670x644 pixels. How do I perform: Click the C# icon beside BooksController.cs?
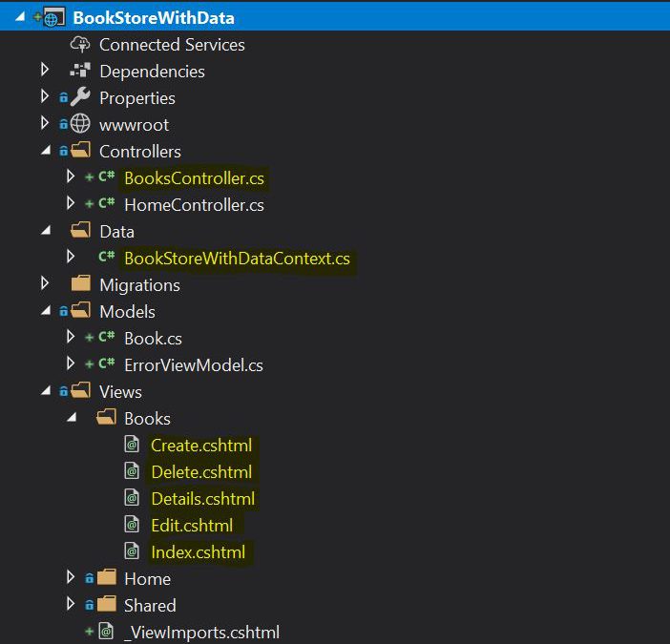pyautogui.click(x=106, y=177)
